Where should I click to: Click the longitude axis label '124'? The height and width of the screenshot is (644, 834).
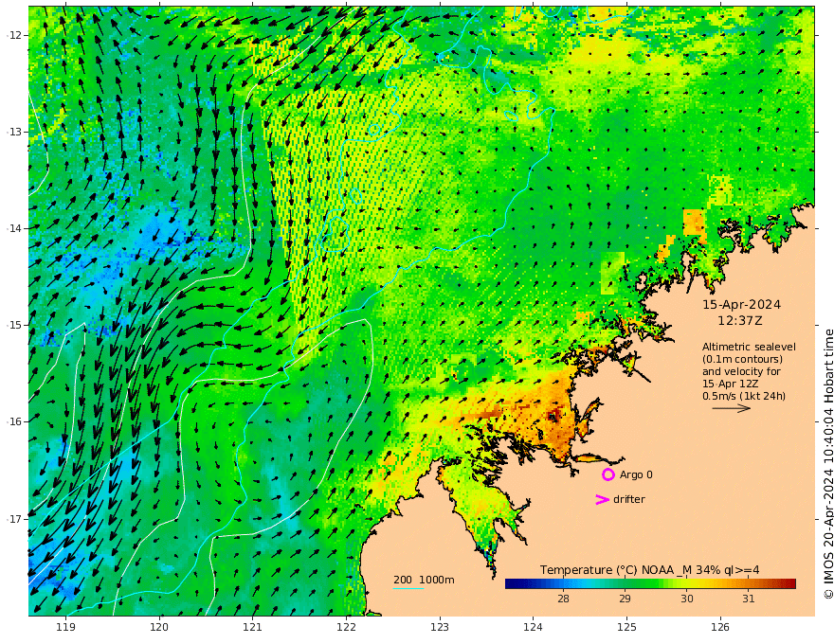[x=533, y=627]
